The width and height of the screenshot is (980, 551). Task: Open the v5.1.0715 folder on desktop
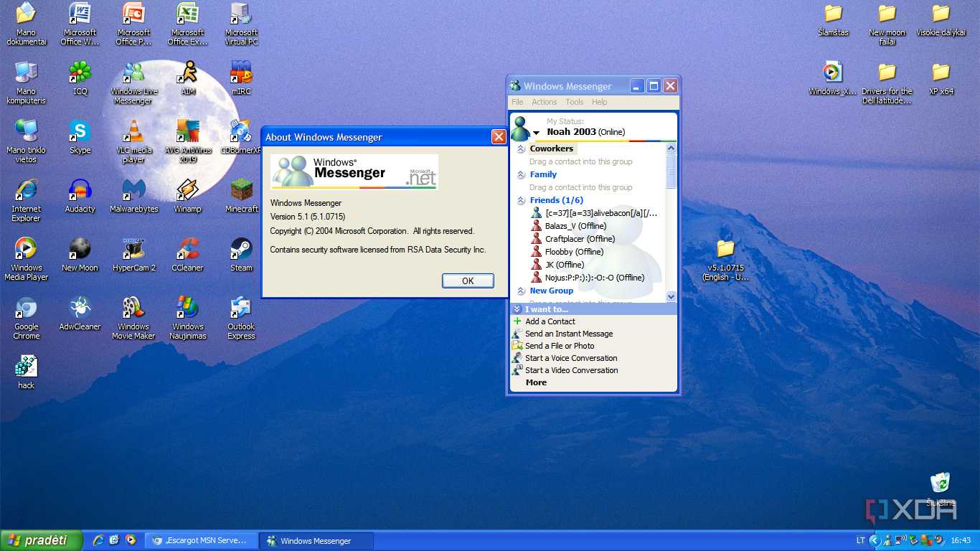[725, 259]
